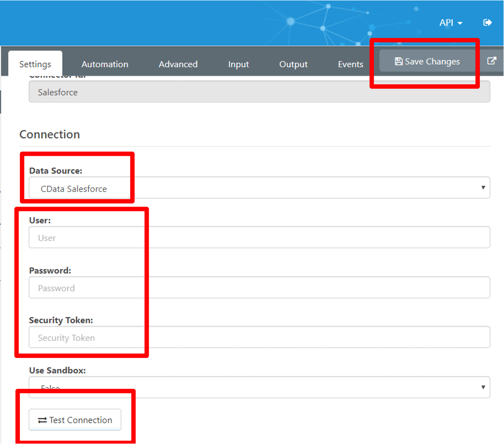The width and height of the screenshot is (504, 444).
Task: Click the User label text
Action: pos(40,221)
